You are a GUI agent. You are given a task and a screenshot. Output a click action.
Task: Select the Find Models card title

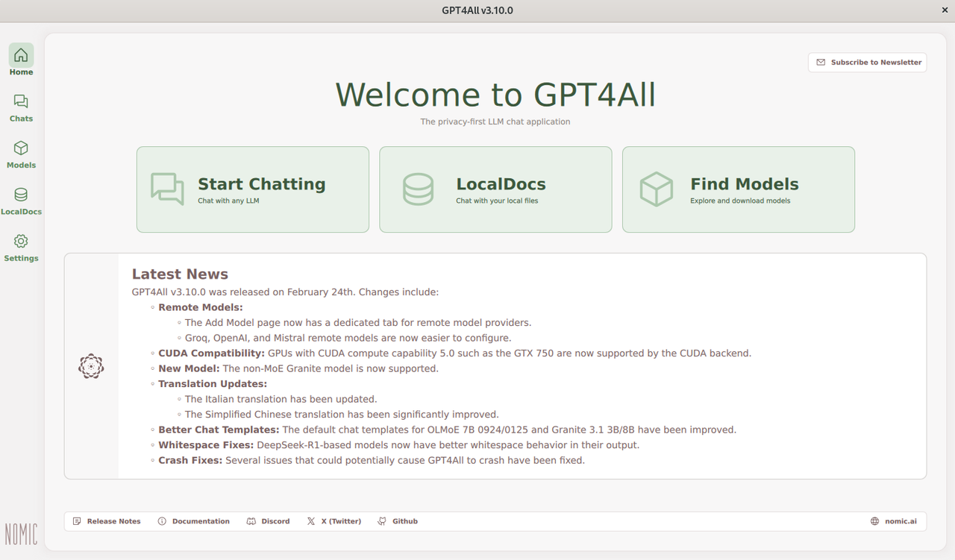click(745, 184)
